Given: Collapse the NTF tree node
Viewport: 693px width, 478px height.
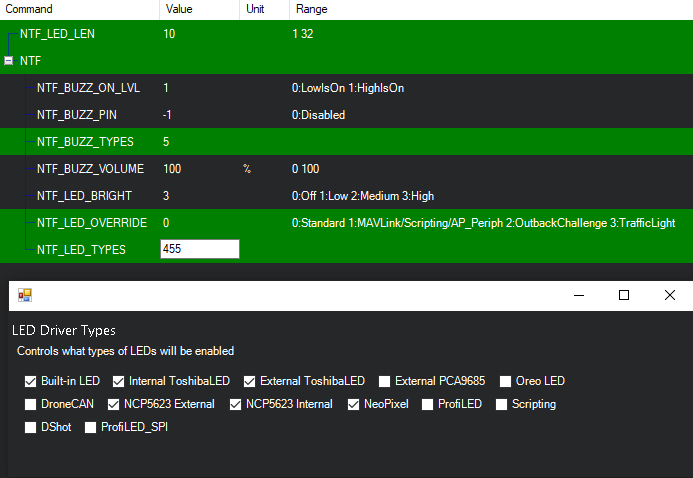Looking at the screenshot, I should click(x=8, y=61).
